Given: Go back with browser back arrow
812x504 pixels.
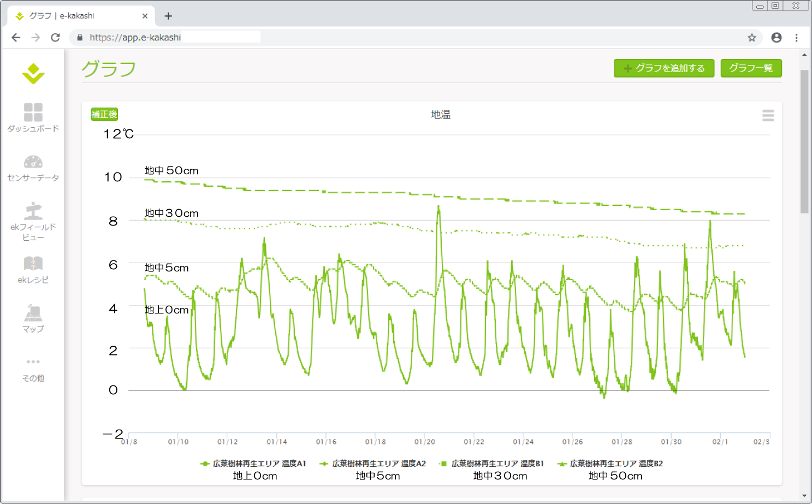Looking at the screenshot, I should 16,37.
